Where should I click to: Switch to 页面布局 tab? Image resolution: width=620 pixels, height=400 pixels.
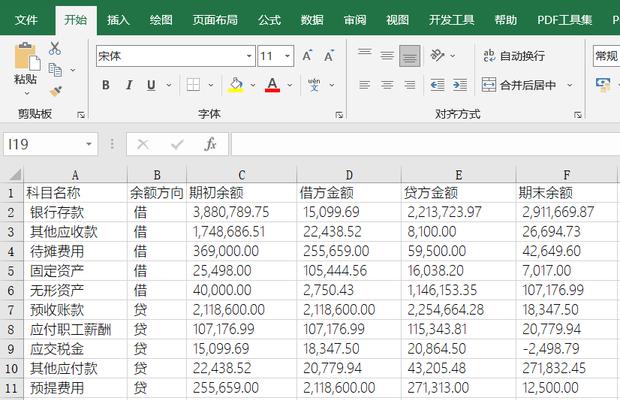tap(215, 20)
